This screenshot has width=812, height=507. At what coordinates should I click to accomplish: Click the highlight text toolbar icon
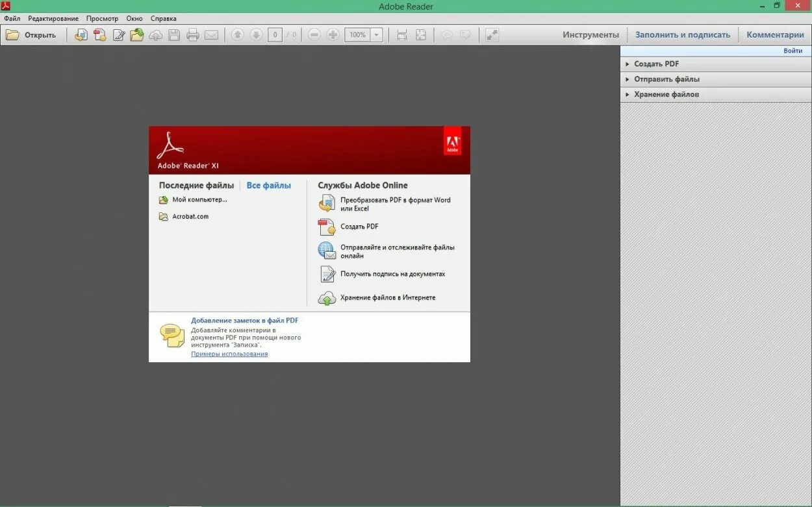tap(465, 35)
